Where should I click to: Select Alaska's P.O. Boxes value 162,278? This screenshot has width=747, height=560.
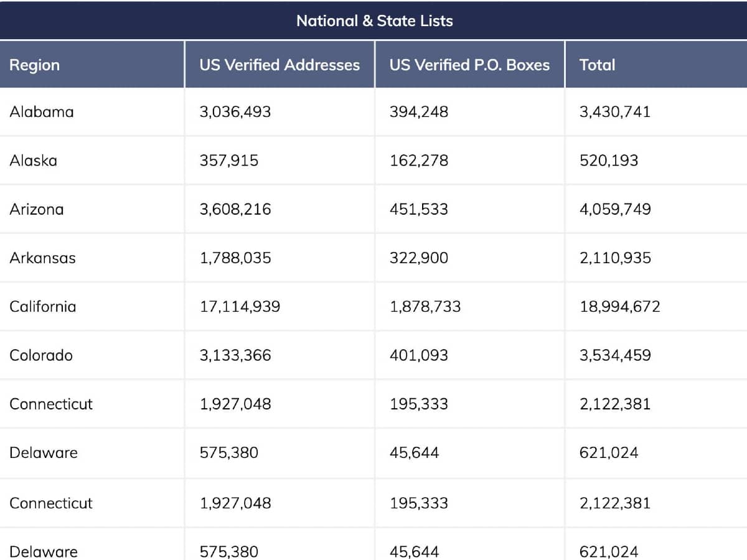click(418, 161)
